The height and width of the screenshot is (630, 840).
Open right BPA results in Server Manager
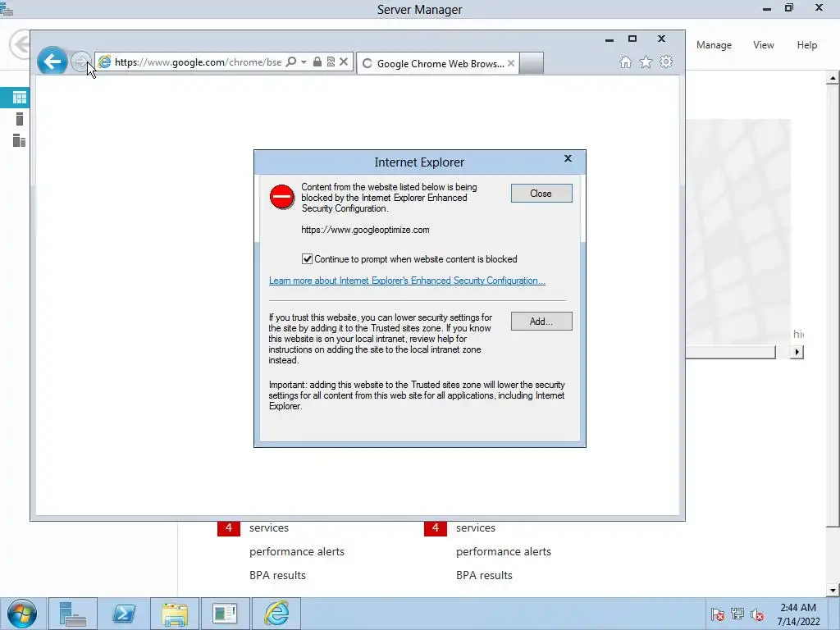click(484, 575)
